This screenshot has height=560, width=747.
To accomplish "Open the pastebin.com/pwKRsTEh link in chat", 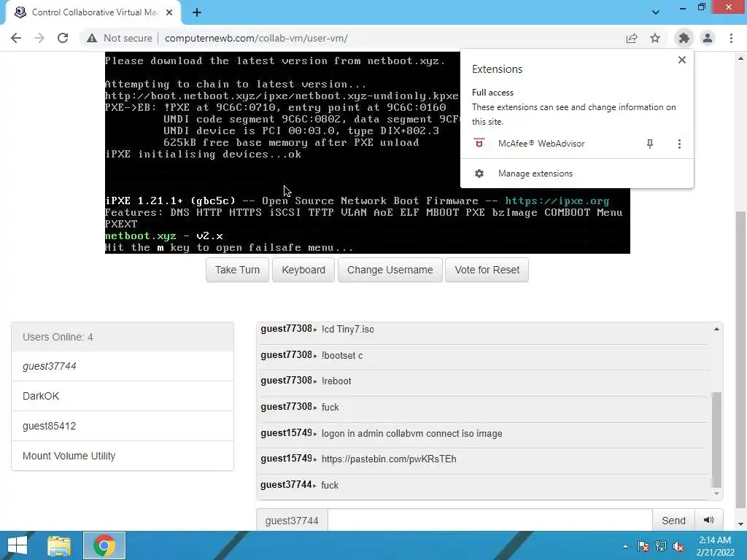I will point(389,459).
